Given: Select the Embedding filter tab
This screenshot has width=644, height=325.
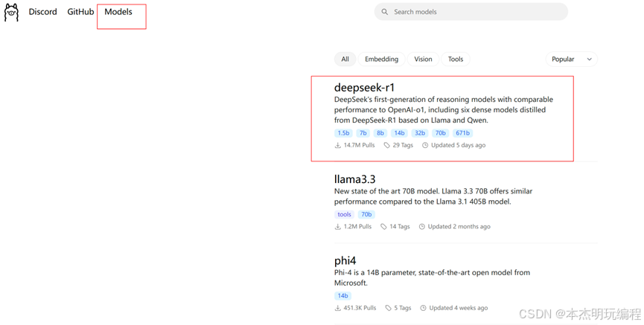Looking at the screenshot, I should point(381,59).
